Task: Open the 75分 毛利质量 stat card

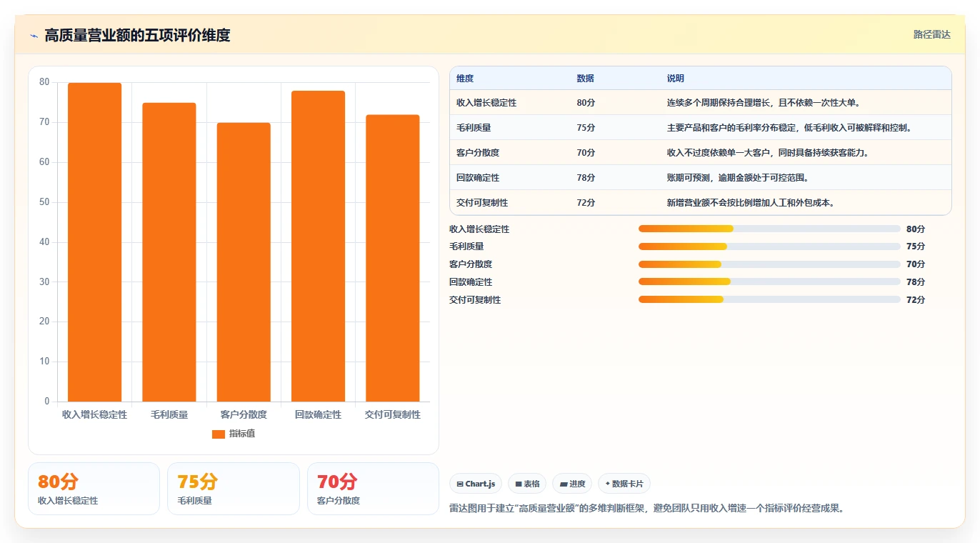Action: click(x=233, y=489)
